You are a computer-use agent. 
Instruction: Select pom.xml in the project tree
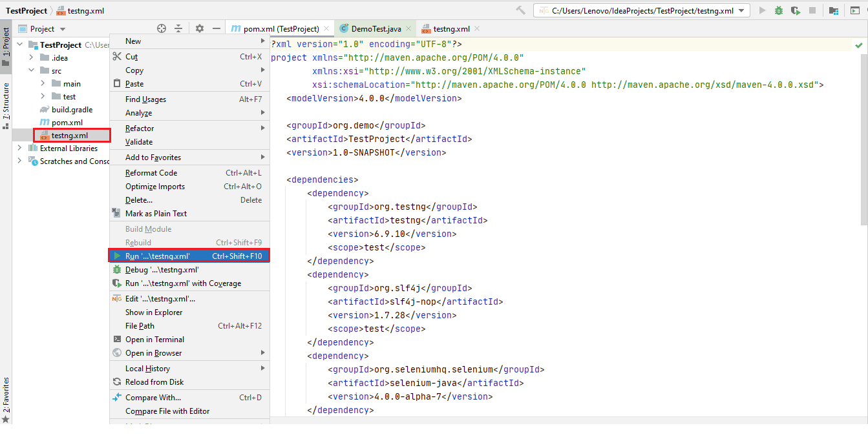tap(67, 123)
